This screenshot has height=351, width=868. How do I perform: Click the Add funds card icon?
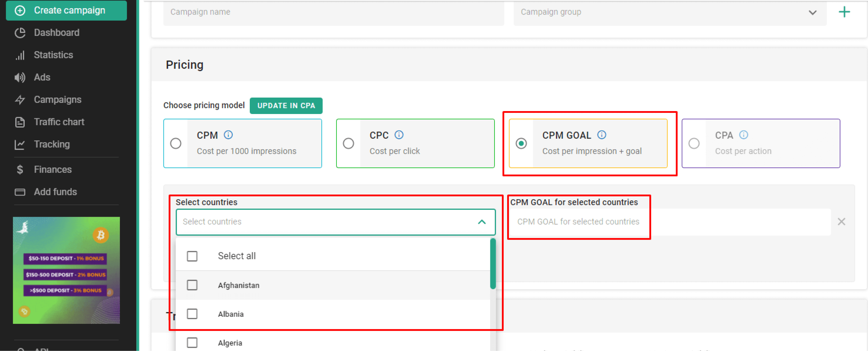click(20, 192)
